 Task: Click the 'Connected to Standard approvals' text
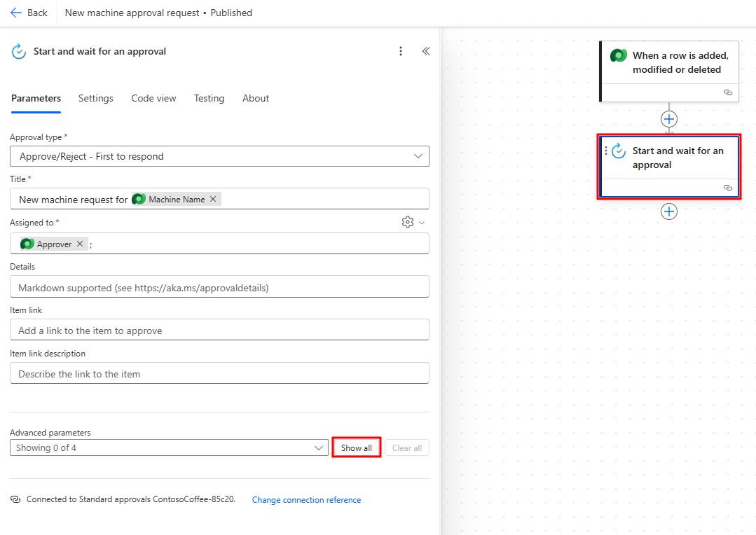coord(131,499)
